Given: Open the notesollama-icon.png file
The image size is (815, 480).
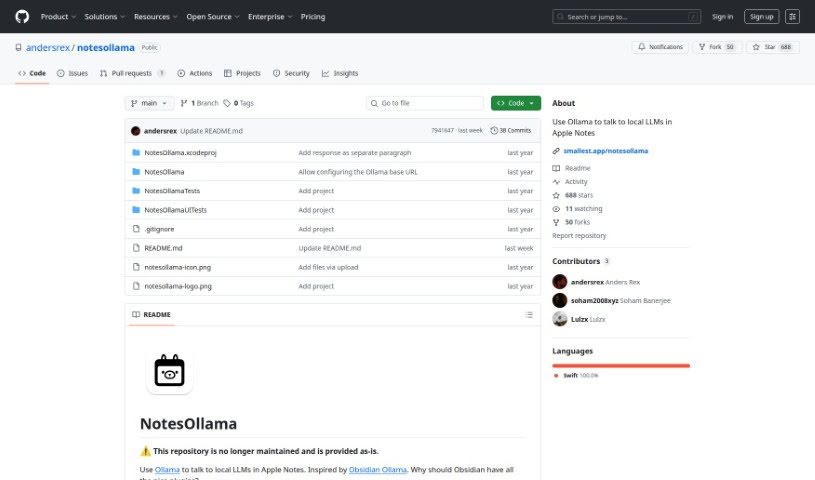Looking at the screenshot, I should [178, 267].
